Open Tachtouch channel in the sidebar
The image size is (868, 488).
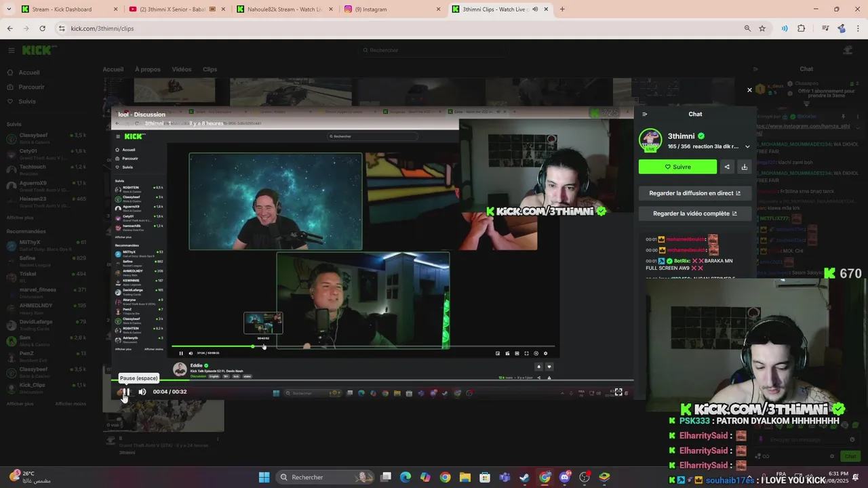click(x=46, y=169)
